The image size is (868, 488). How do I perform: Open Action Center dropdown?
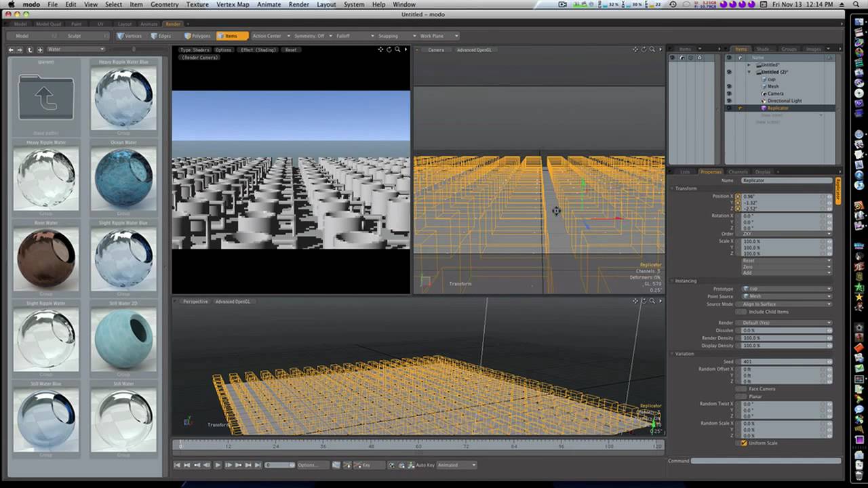coord(271,36)
